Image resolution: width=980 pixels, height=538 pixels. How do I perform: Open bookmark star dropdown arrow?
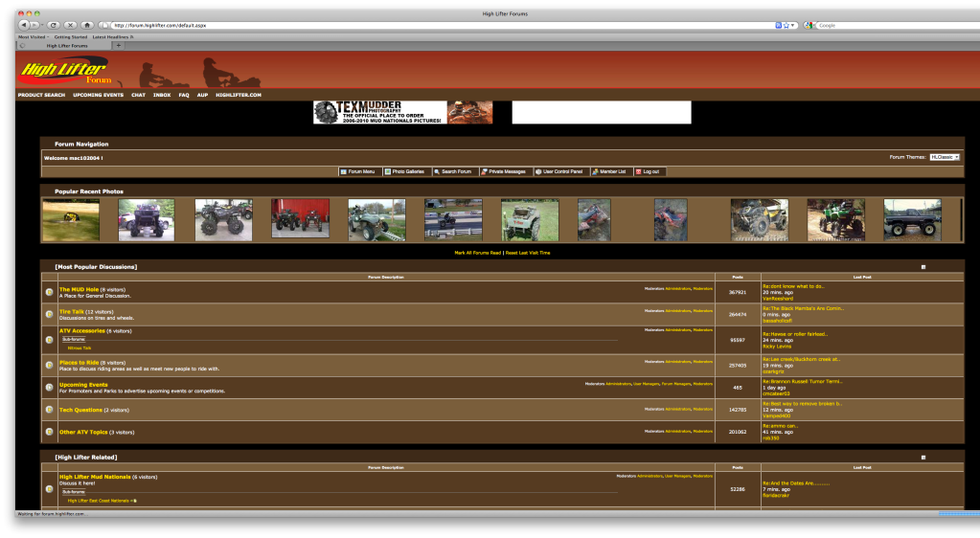[x=792, y=26]
